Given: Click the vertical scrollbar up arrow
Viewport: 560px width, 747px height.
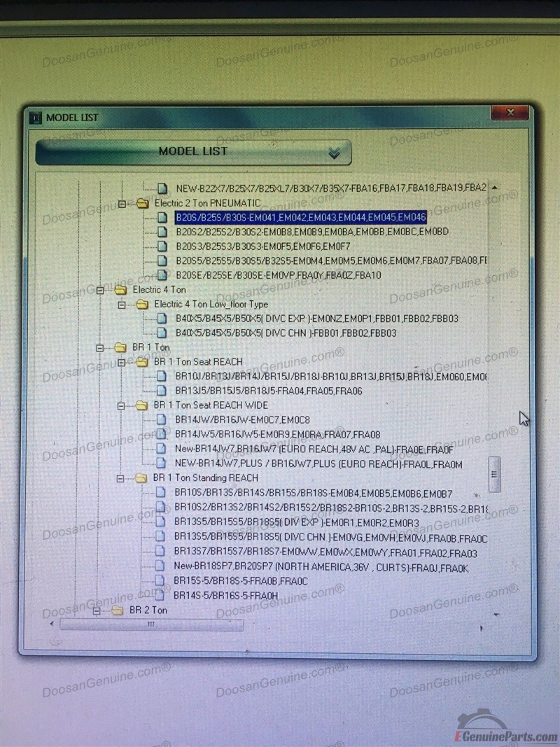Looking at the screenshot, I should coord(495,188).
